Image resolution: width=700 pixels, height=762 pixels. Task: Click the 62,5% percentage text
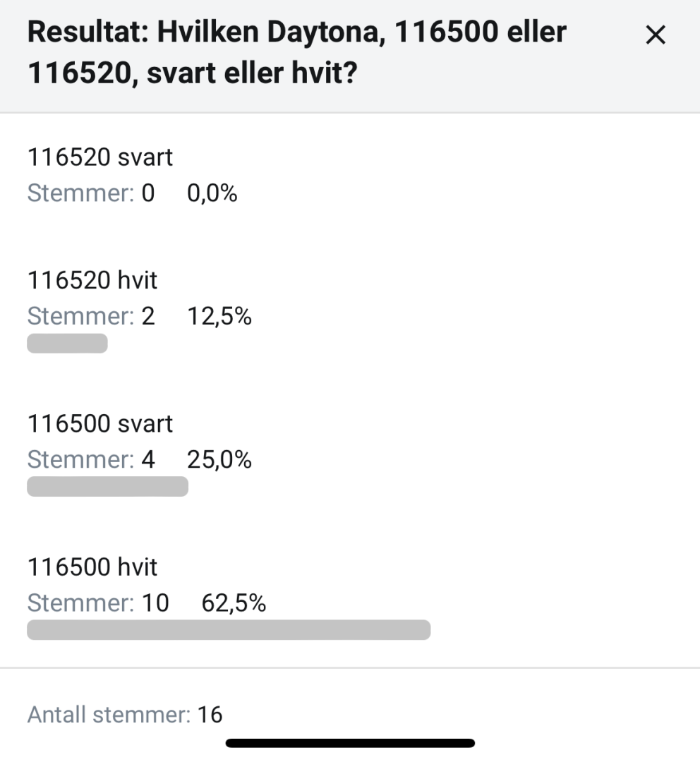tap(234, 603)
